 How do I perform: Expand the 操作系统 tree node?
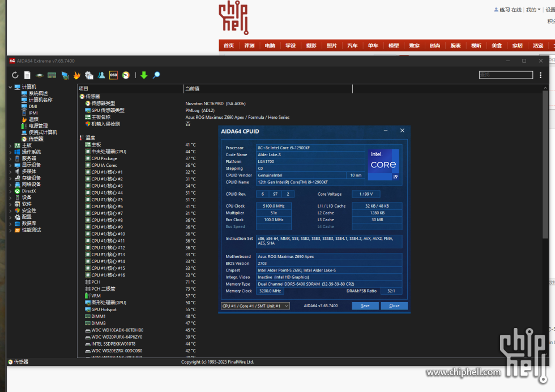tap(10, 152)
